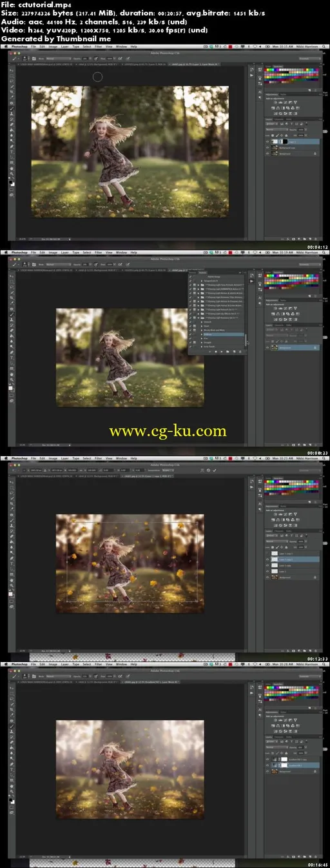Click the Actions panel vertical scrollbar
The height and width of the screenshot is (868, 330).
[246, 339]
